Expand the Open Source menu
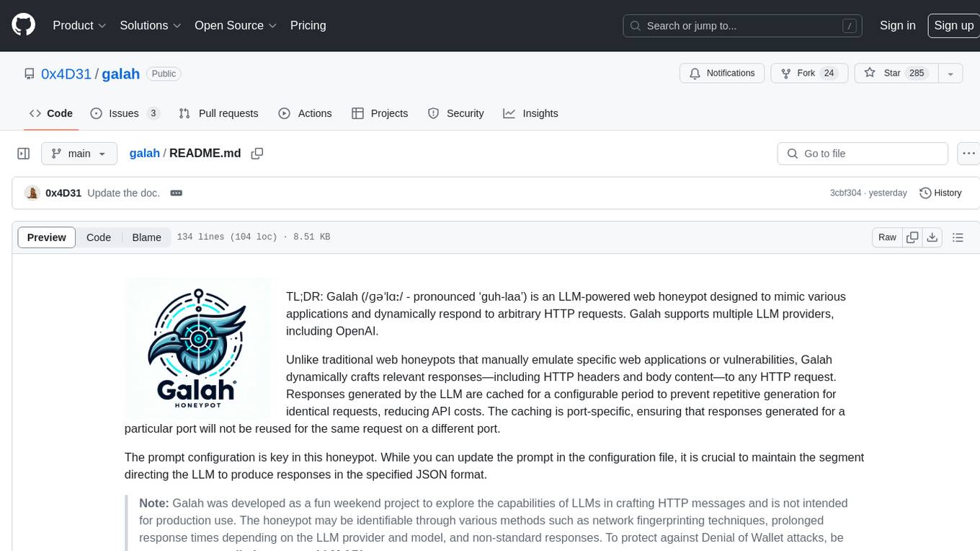This screenshot has width=980, height=551. (236, 25)
